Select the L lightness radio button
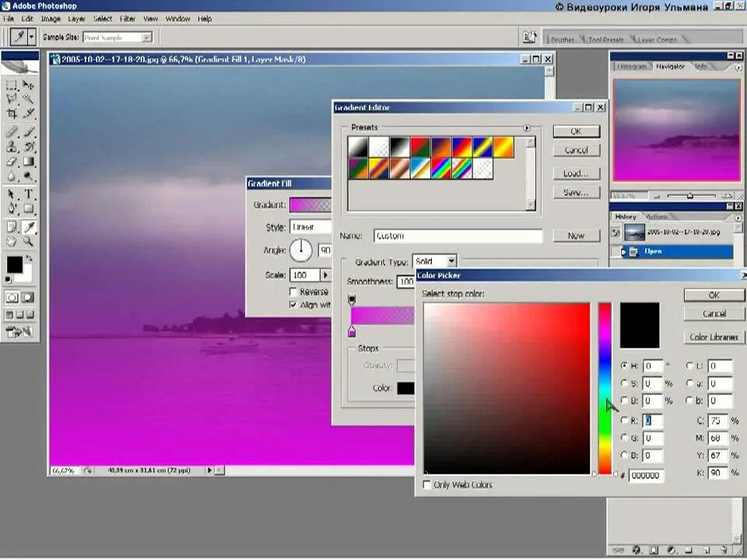 pyautogui.click(x=689, y=366)
